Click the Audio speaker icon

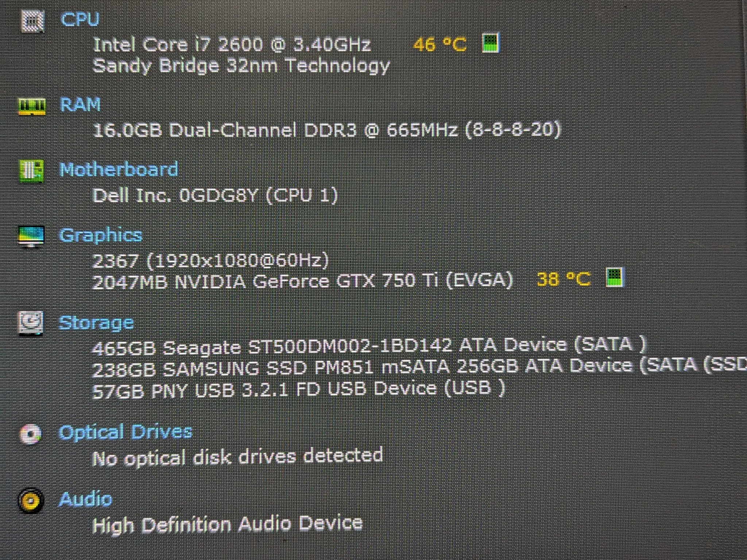[31, 501]
